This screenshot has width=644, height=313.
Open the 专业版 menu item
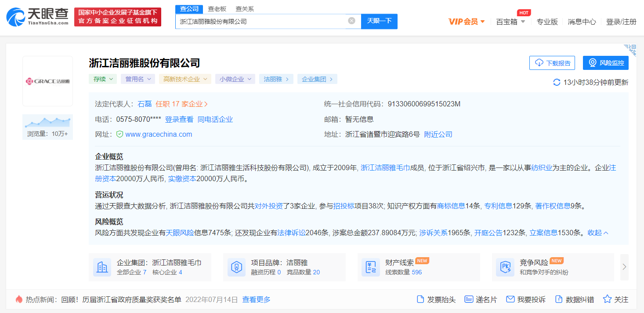[547, 22]
